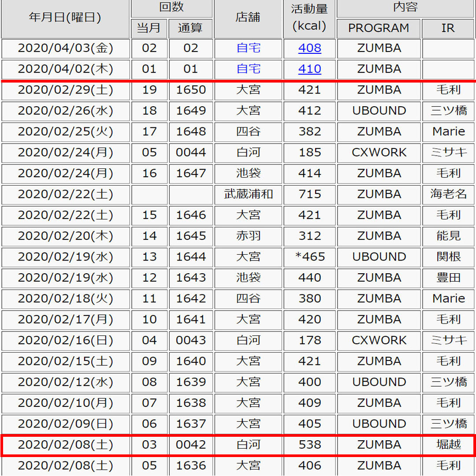Click the date 2020/04/03(金)
Image resolution: width=476 pixels, height=476 pixels.
[x=65, y=48]
